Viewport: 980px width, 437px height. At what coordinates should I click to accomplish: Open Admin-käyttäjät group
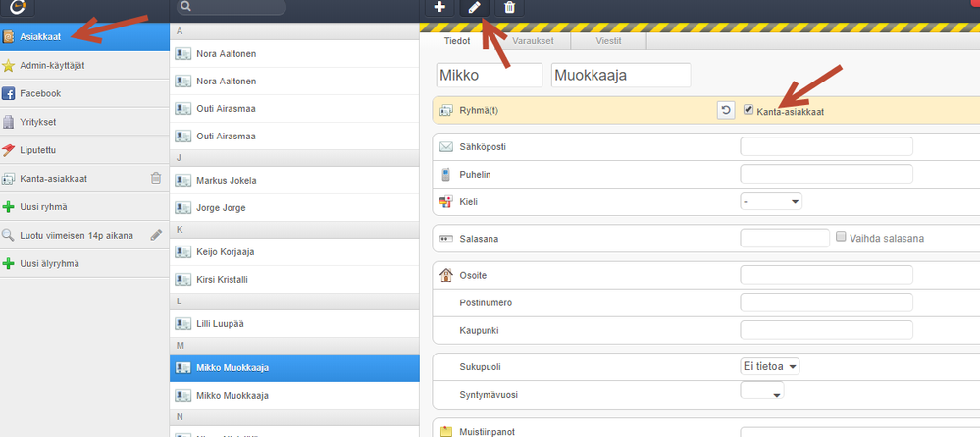click(x=84, y=65)
